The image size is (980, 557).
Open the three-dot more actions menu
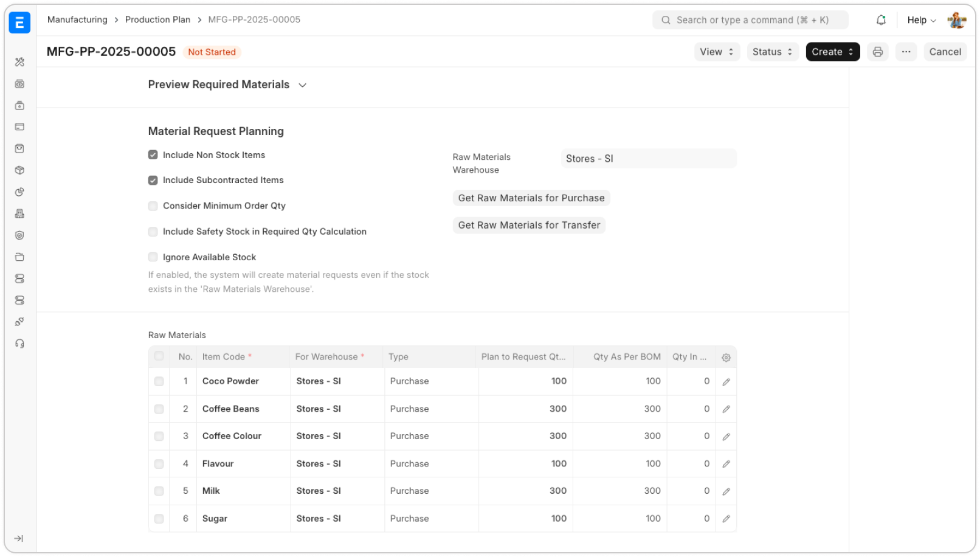(x=906, y=52)
